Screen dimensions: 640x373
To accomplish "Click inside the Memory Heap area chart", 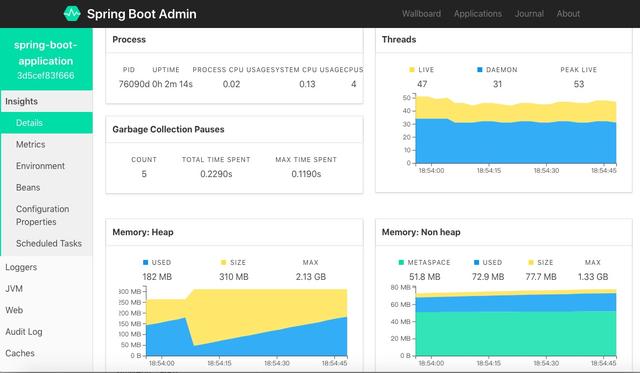I will 247,322.
